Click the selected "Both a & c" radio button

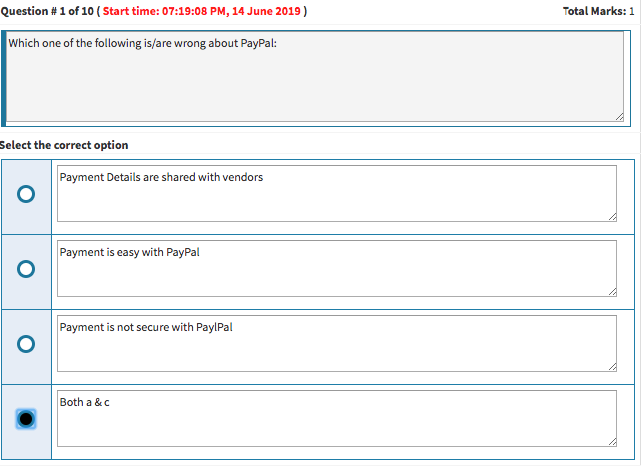click(x=26, y=419)
